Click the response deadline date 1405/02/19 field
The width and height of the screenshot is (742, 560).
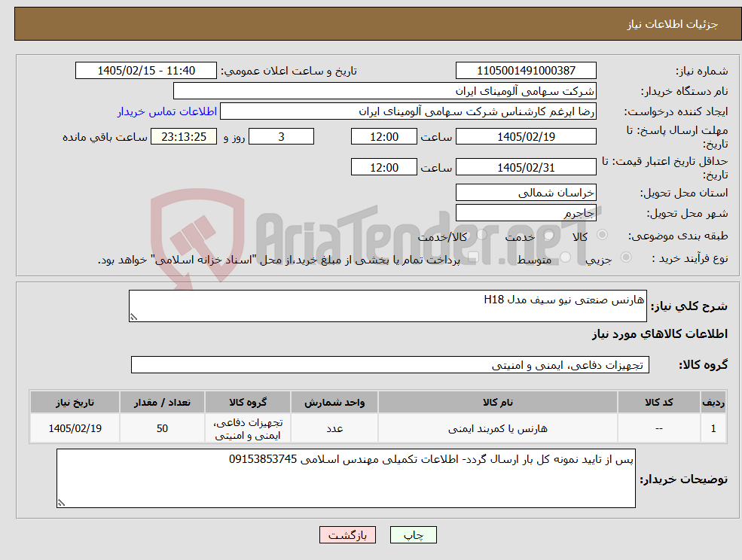pos(526,137)
